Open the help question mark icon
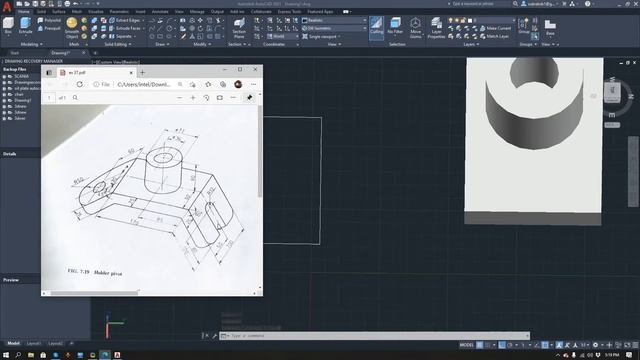Screen dimensions: 640x360 pos(587,4)
